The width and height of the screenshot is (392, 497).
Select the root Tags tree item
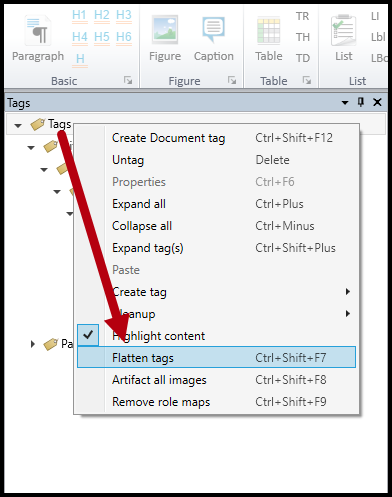tap(59, 124)
